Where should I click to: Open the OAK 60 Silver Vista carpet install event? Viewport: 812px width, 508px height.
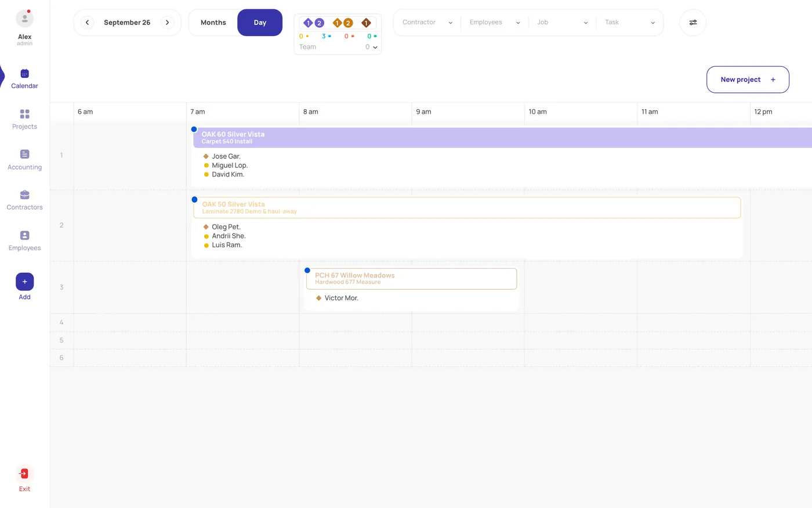click(x=502, y=138)
